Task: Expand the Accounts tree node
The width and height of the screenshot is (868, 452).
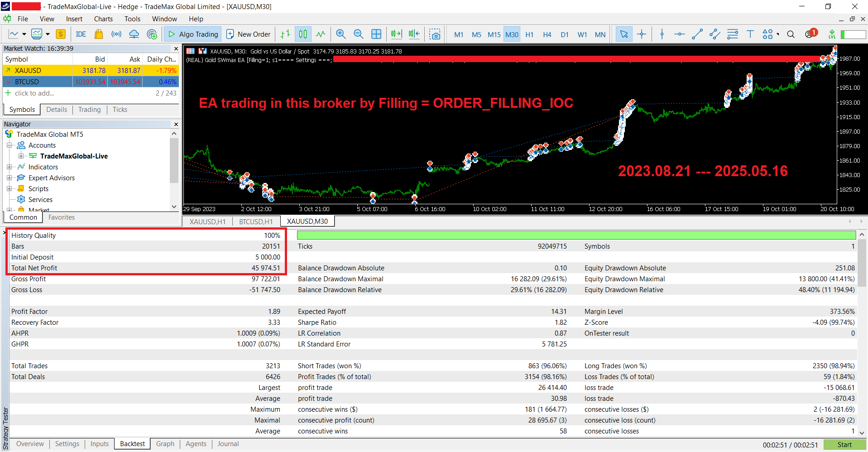Action: coord(9,145)
